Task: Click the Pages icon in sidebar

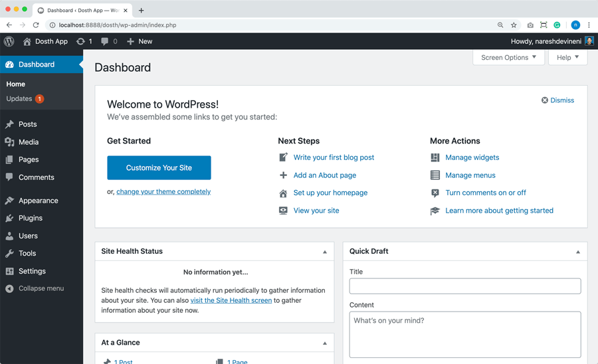Action: point(9,159)
